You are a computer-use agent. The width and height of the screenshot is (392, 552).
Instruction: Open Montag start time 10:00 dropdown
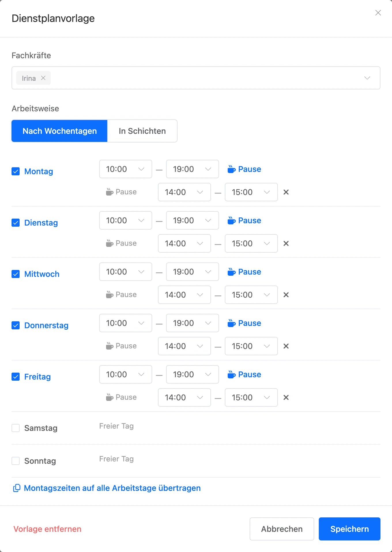126,169
